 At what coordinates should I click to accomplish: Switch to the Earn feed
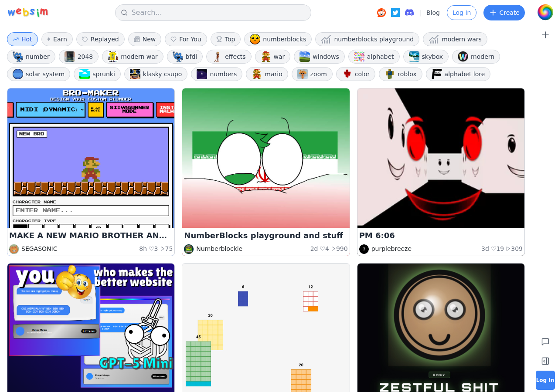[57, 39]
